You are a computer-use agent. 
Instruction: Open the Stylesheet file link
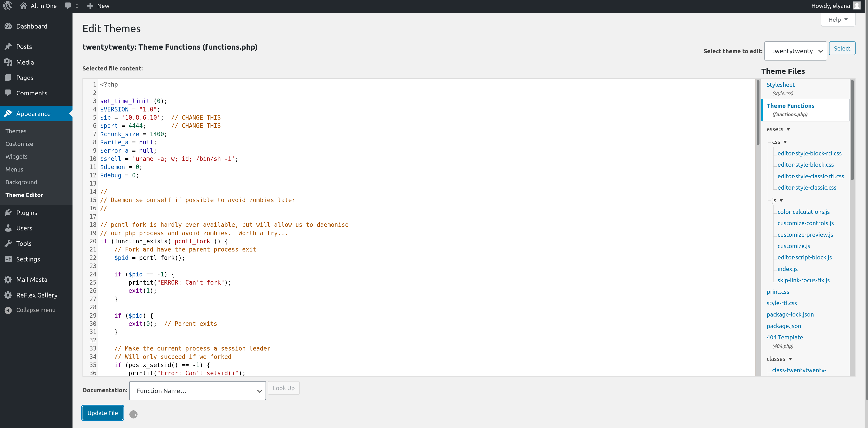(x=780, y=85)
